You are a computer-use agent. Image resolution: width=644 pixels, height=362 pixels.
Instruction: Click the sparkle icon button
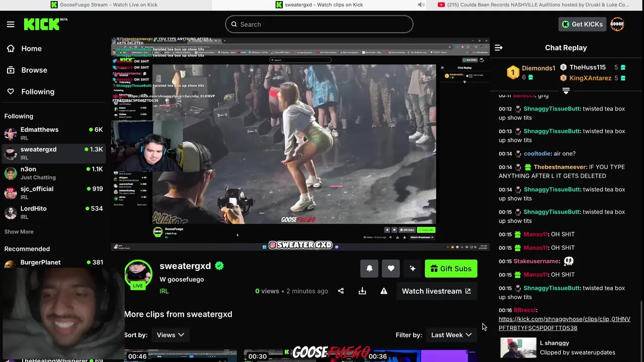413,268
